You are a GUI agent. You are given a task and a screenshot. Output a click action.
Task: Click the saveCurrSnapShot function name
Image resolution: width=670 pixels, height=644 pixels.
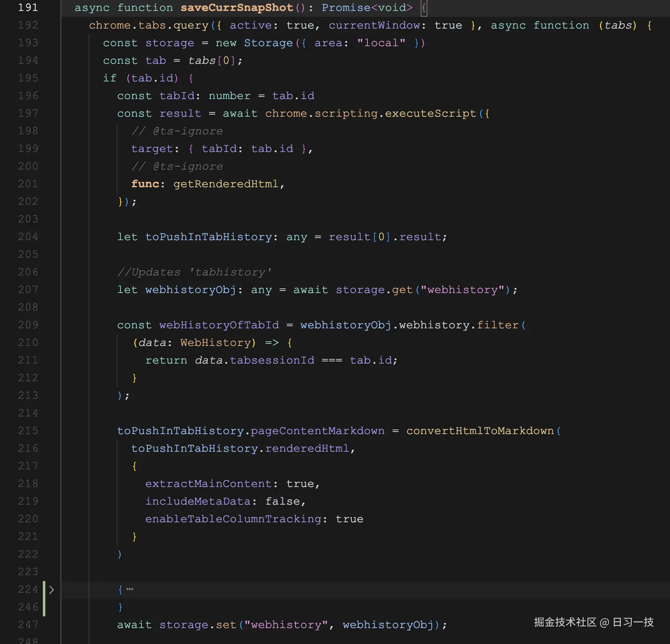pos(237,8)
